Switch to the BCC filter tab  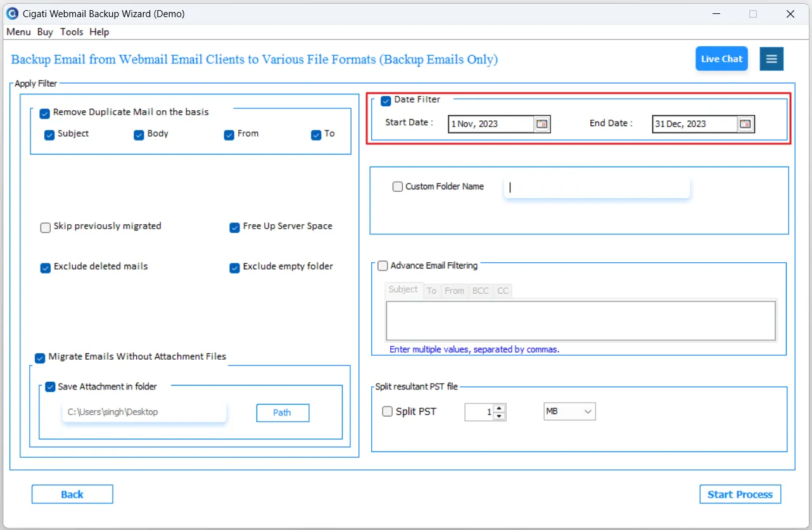481,291
